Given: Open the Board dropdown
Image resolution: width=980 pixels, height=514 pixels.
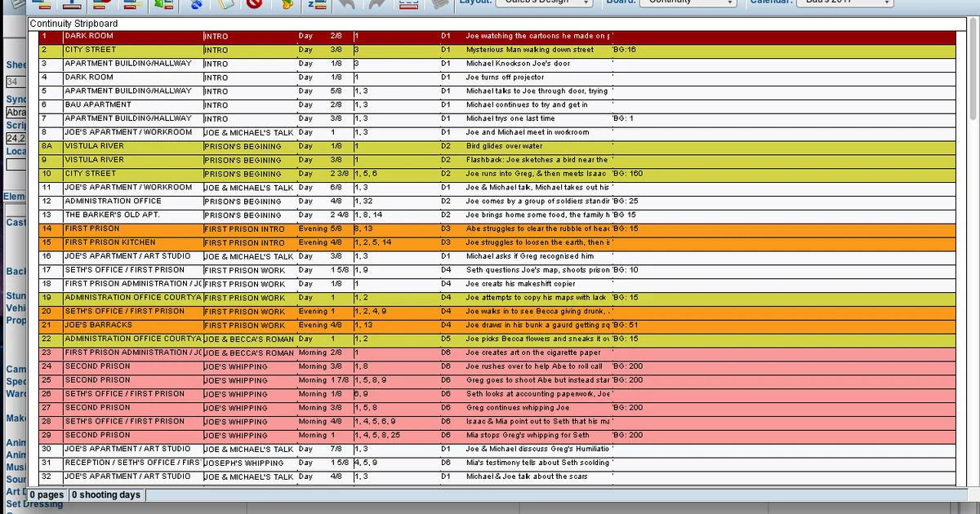Looking at the screenshot, I should click(x=688, y=3).
